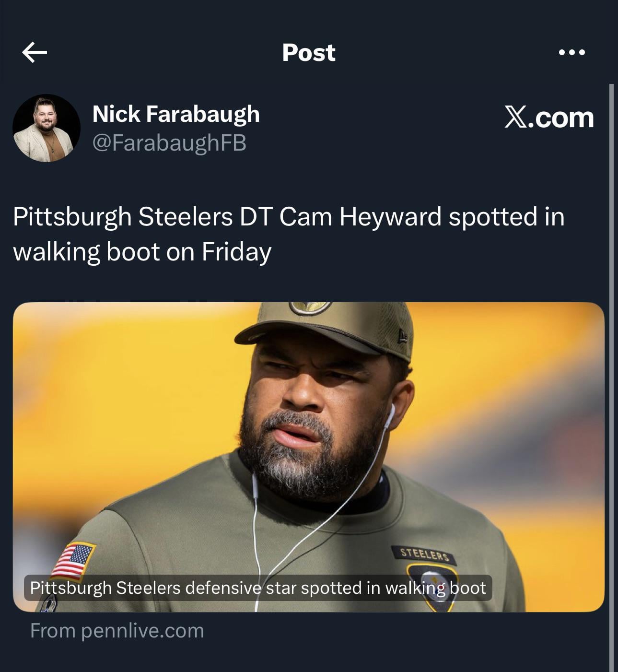The width and height of the screenshot is (618, 672).
Task: Tap the word Friday in the post
Action: [x=236, y=252]
